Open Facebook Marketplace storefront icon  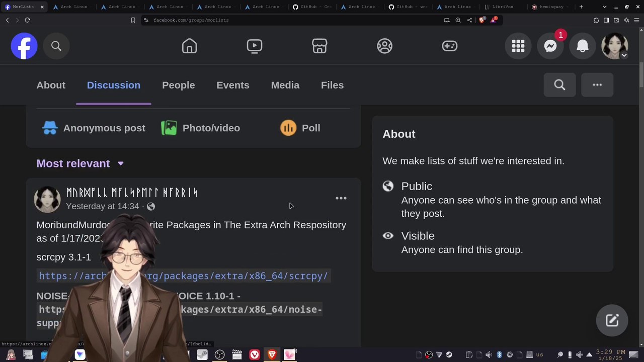tap(319, 46)
